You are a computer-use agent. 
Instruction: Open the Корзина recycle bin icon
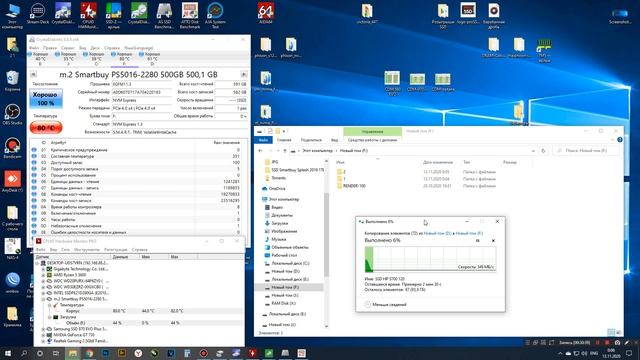click(x=12, y=80)
